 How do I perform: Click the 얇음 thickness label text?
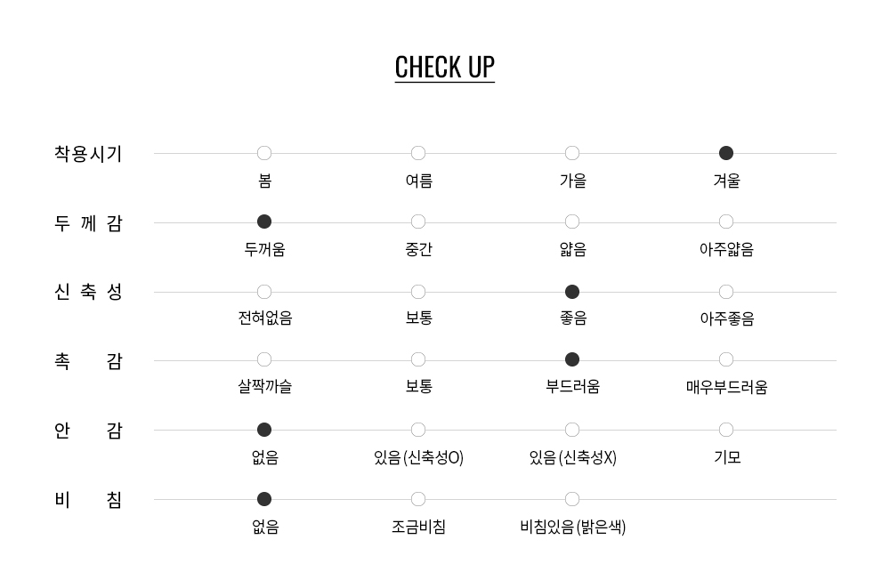tap(573, 250)
